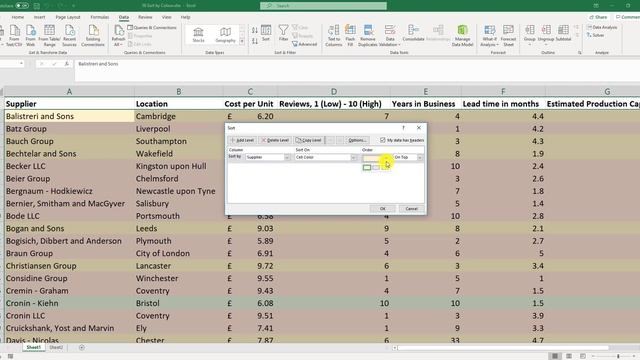Click the Refresh All icon
Image resolution: width=640 pixels, height=360 pixels.
[118, 35]
